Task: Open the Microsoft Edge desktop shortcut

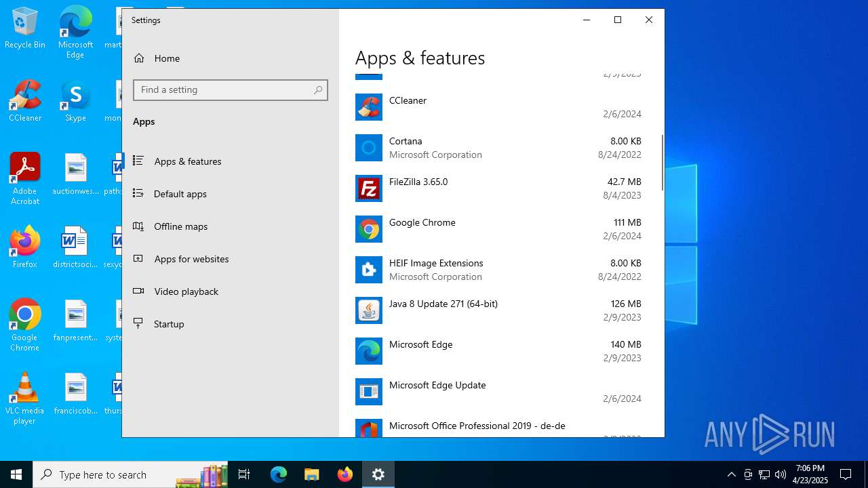Action: coord(75,33)
